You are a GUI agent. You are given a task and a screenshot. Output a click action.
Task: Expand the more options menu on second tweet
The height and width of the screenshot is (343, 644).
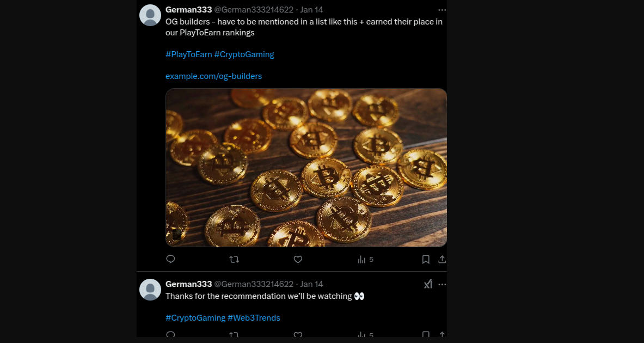click(x=442, y=284)
